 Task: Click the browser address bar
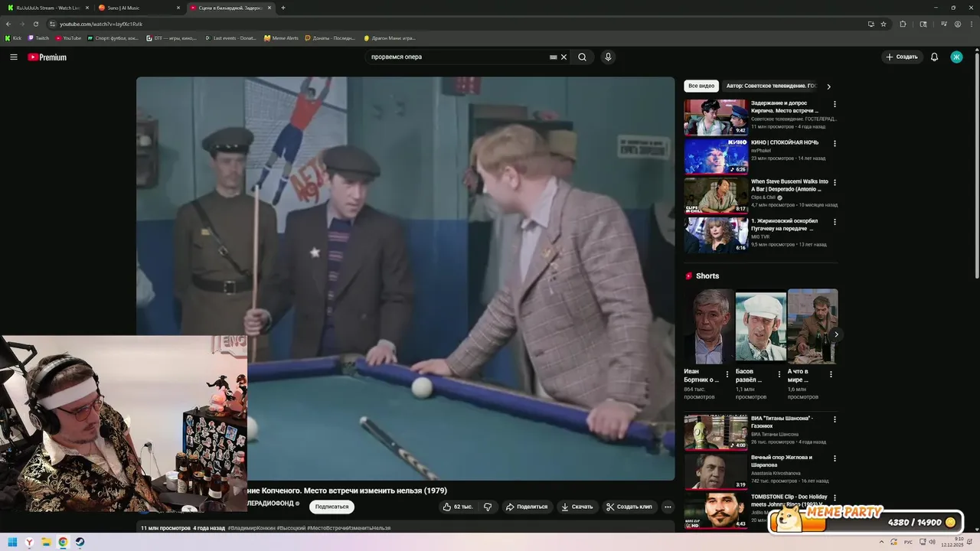459,24
